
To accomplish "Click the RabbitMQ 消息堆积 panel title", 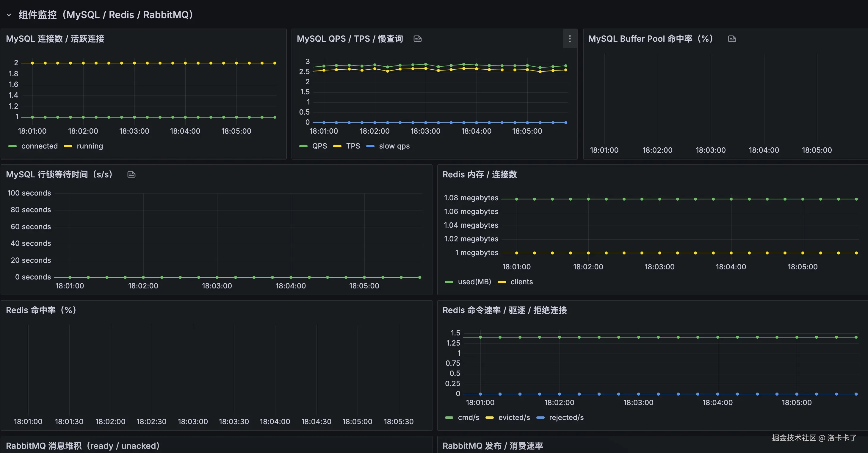I will click(83, 446).
